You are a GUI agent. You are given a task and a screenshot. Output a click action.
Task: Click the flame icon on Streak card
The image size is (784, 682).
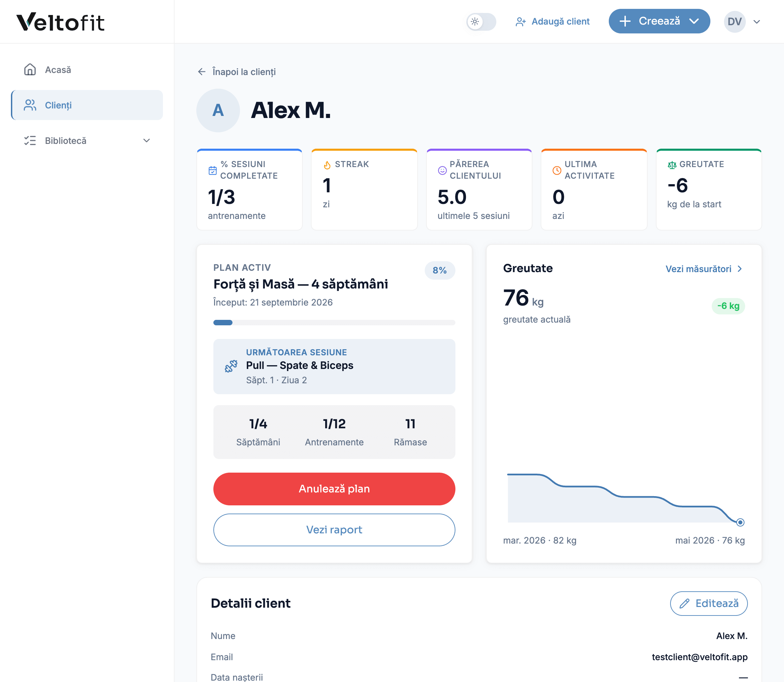(x=327, y=165)
